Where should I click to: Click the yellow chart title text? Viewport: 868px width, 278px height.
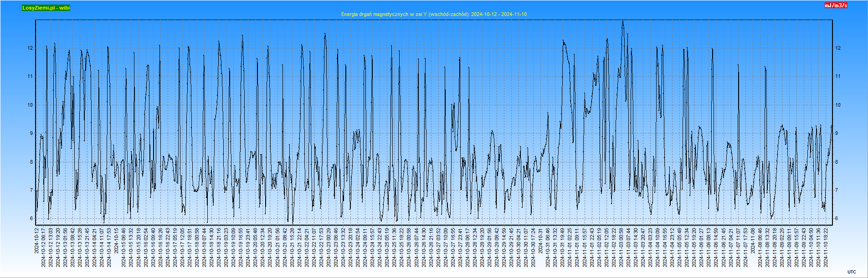(434, 14)
